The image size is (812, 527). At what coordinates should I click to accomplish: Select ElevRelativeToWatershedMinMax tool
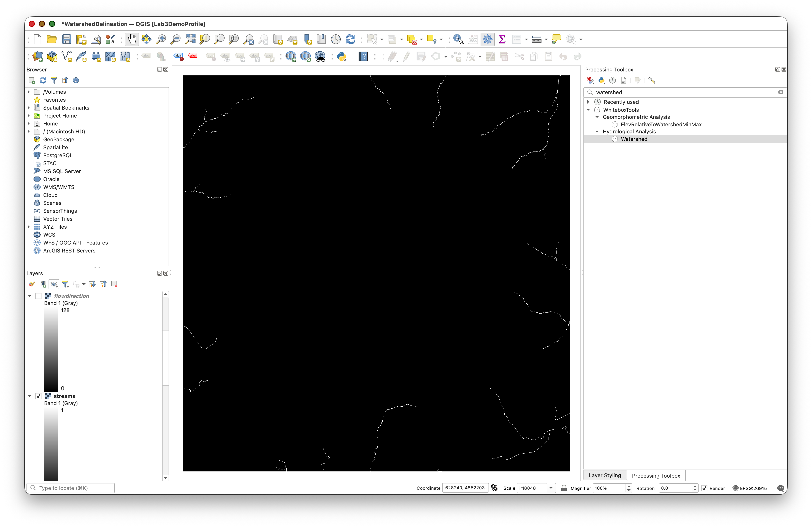(661, 124)
